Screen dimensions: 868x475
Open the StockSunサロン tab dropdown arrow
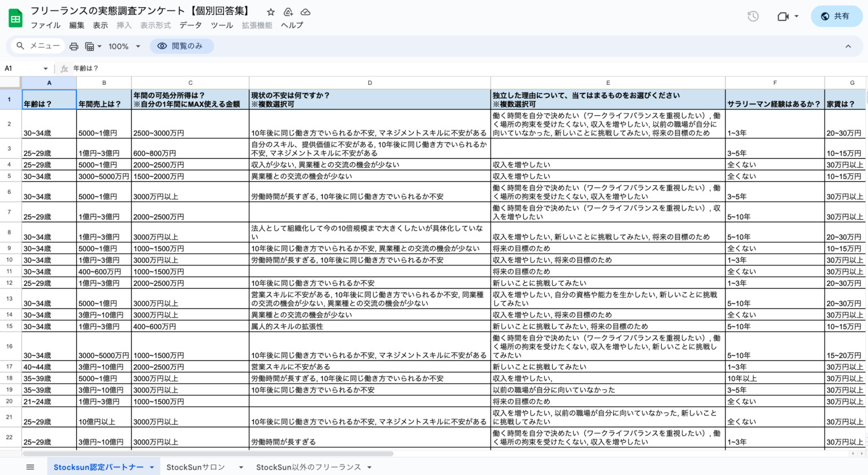(241, 467)
